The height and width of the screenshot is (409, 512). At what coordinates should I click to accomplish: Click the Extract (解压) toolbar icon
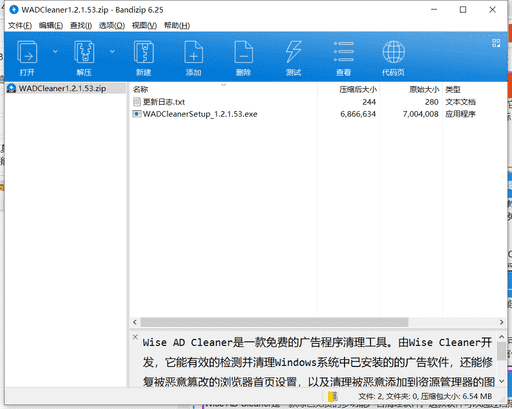click(84, 52)
